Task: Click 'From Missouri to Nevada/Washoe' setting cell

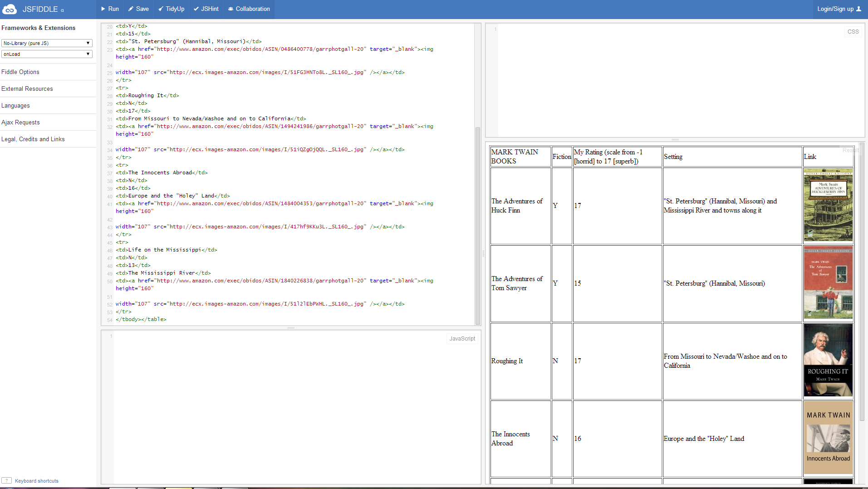Action: click(732, 361)
